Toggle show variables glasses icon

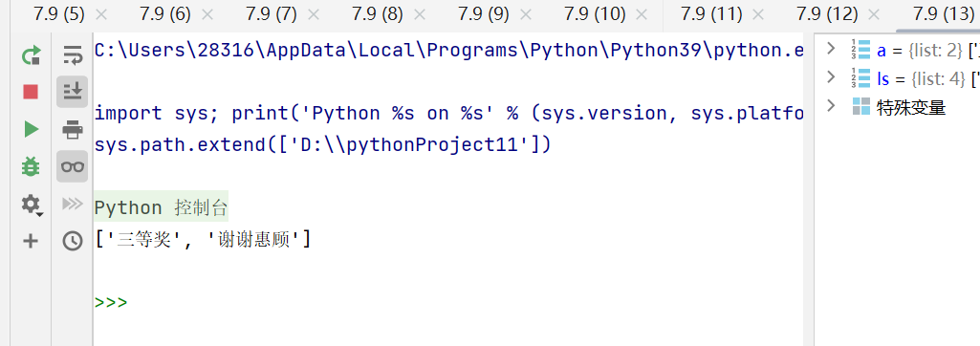coord(73,166)
